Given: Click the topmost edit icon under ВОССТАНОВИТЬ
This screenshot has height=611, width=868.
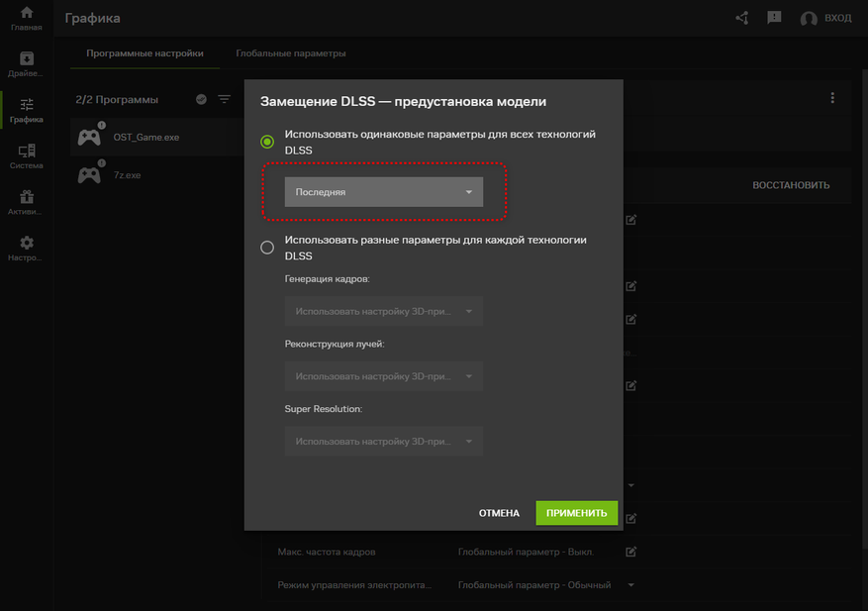Looking at the screenshot, I should [631, 220].
